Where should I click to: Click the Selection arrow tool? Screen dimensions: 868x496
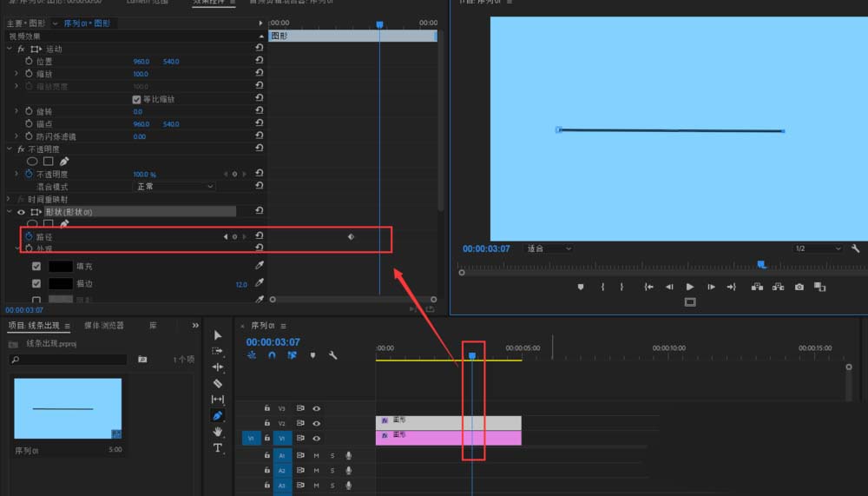(218, 335)
